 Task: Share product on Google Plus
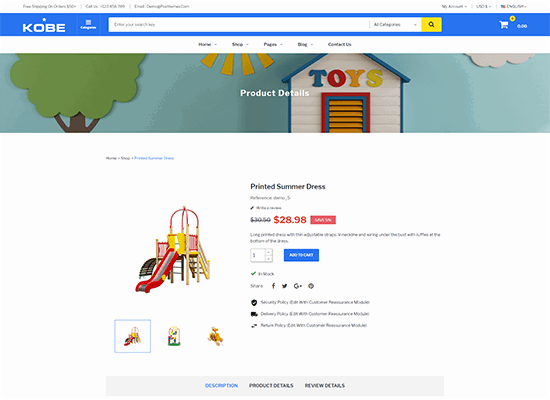(x=297, y=286)
